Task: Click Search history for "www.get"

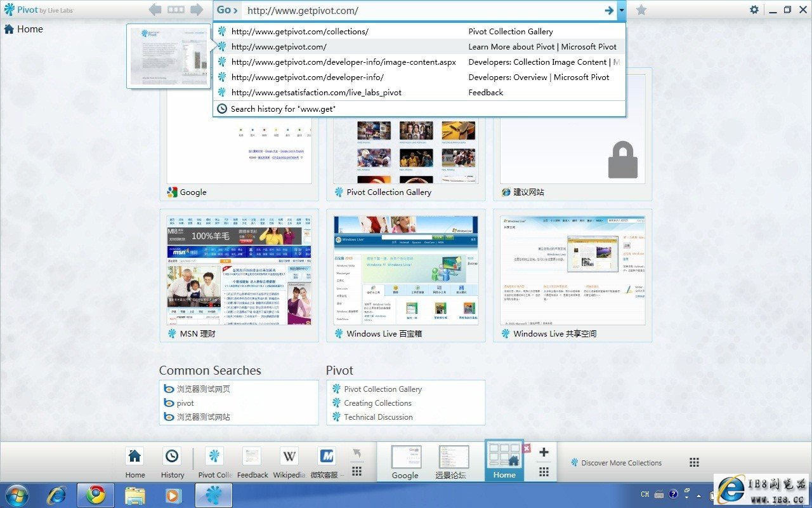Action: point(419,109)
